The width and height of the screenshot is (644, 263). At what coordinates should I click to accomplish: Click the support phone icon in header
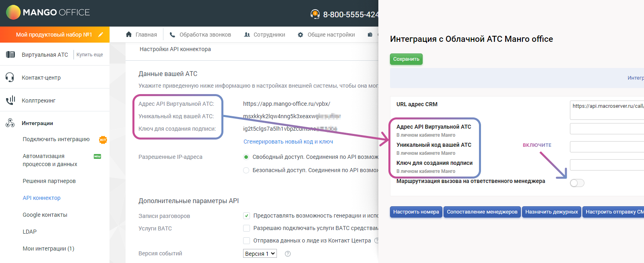315,14
